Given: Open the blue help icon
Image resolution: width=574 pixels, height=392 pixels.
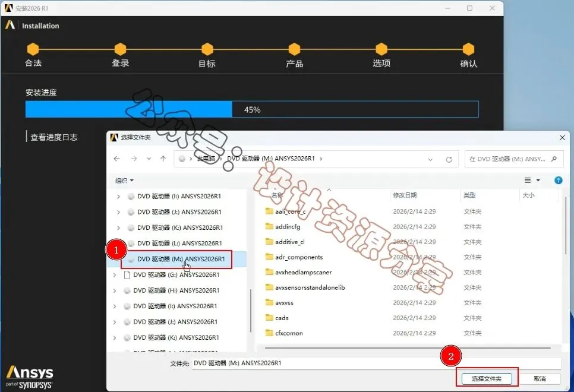Looking at the screenshot, I should click(x=559, y=180).
